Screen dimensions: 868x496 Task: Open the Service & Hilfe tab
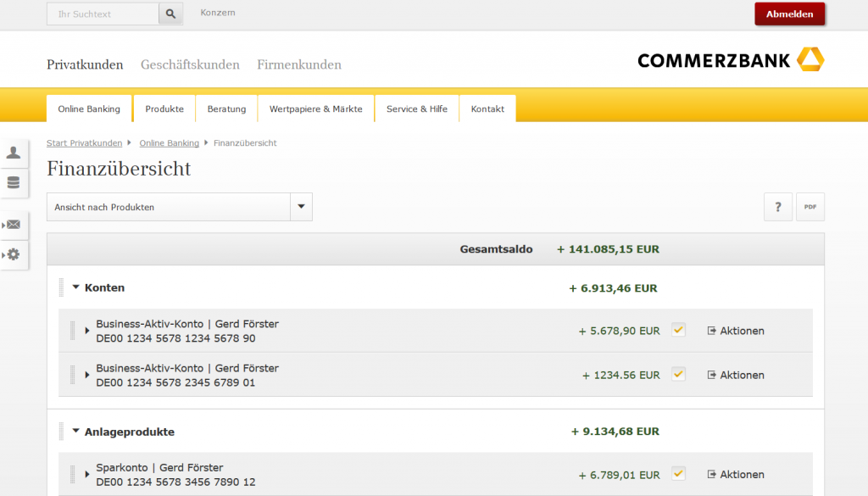pyautogui.click(x=417, y=109)
